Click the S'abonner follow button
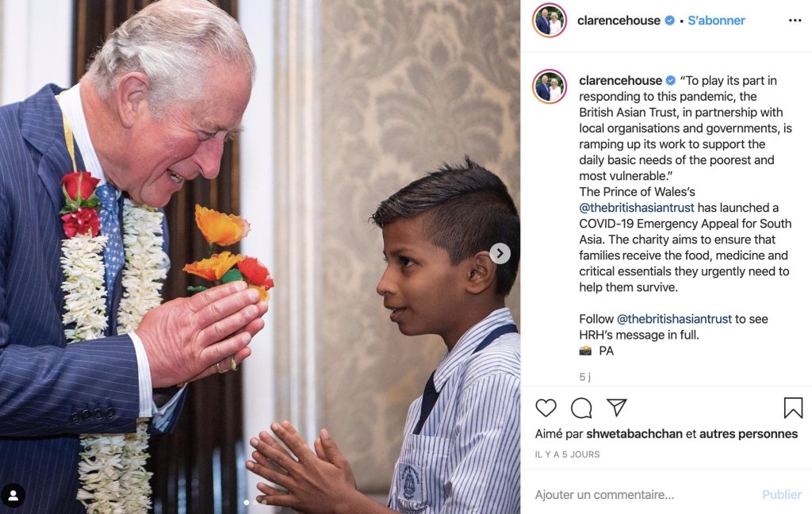 tap(716, 20)
